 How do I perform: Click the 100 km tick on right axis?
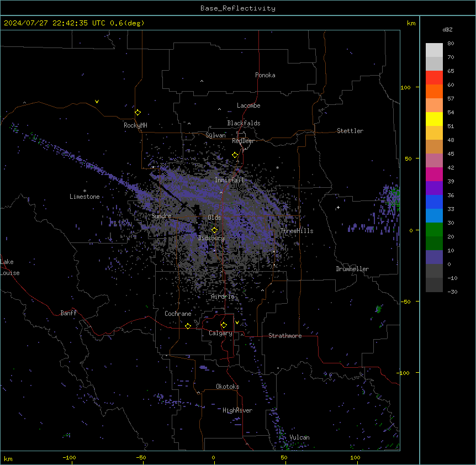[x=405, y=87]
